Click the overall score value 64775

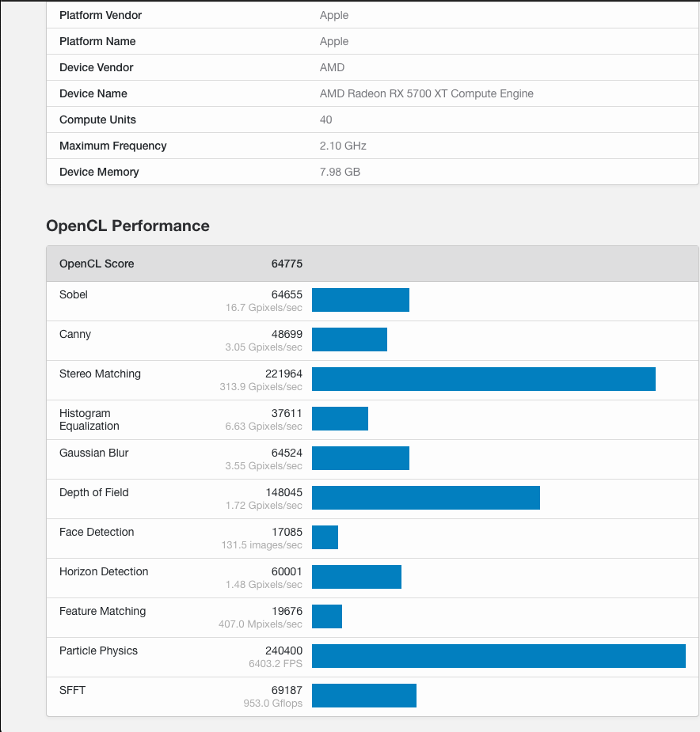(x=287, y=264)
